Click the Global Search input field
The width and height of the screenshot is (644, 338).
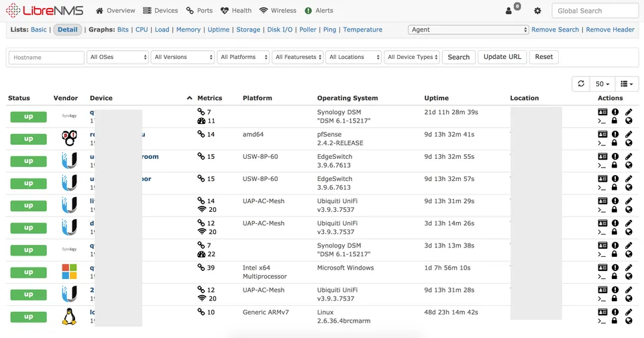(595, 11)
